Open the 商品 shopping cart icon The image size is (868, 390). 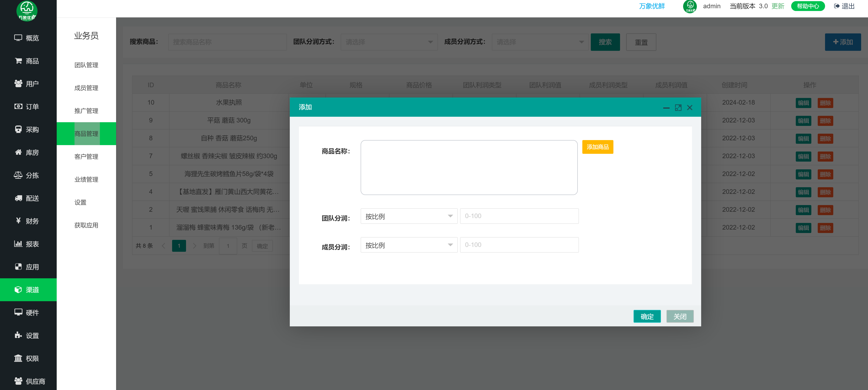(x=18, y=61)
